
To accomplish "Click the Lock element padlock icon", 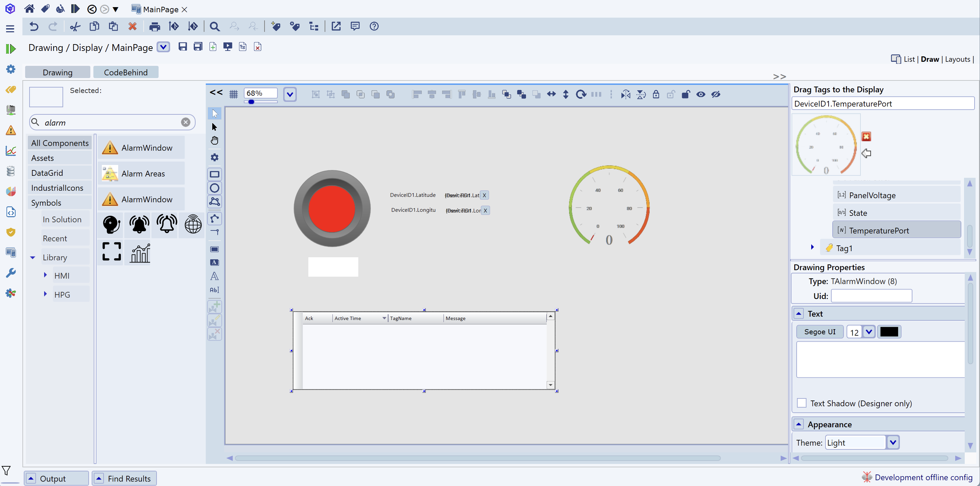I will 656,94.
